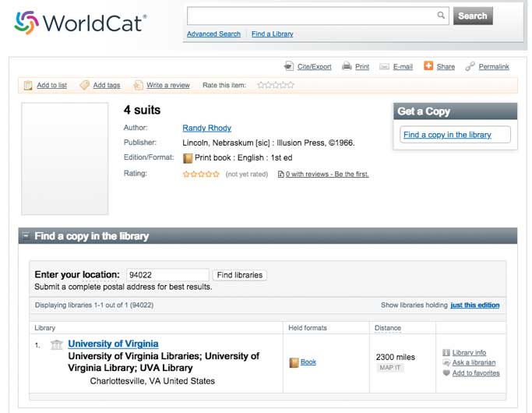The image size is (532, 413).
Task: Rate this item using the gray stars
Action: [276, 85]
